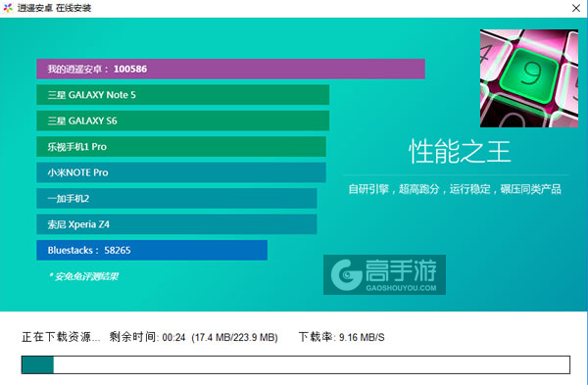This screenshot has width=588, height=385.
Task: Click the 逍遥安卓 logo icon in title bar
Action: coord(8,8)
